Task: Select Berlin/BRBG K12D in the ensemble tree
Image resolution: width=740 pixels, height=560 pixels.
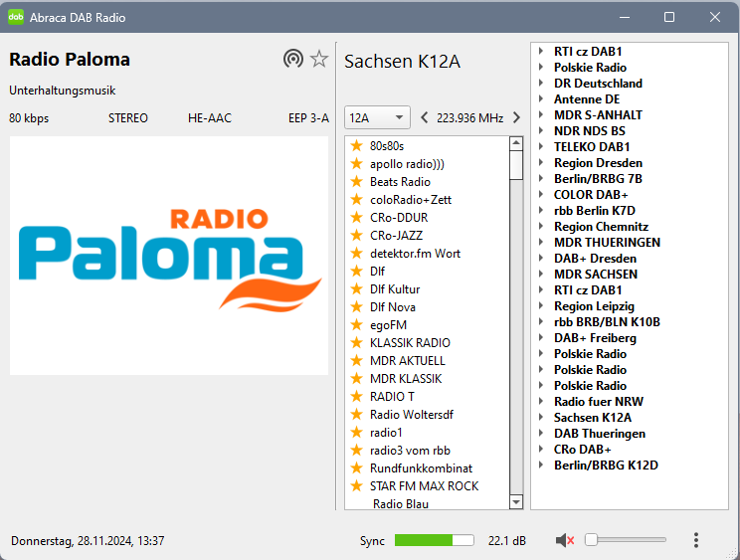Action: pyautogui.click(x=606, y=466)
